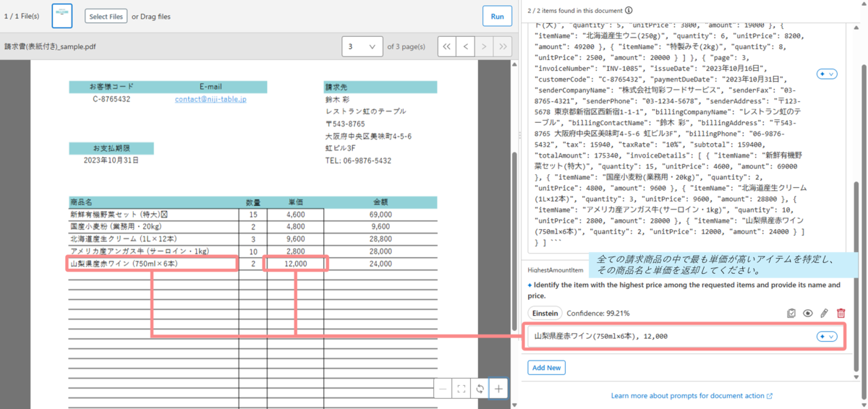Zoom in the document preview
Image resolution: width=868 pixels, height=409 pixels.
pyautogui.click(x=498, y=389)
